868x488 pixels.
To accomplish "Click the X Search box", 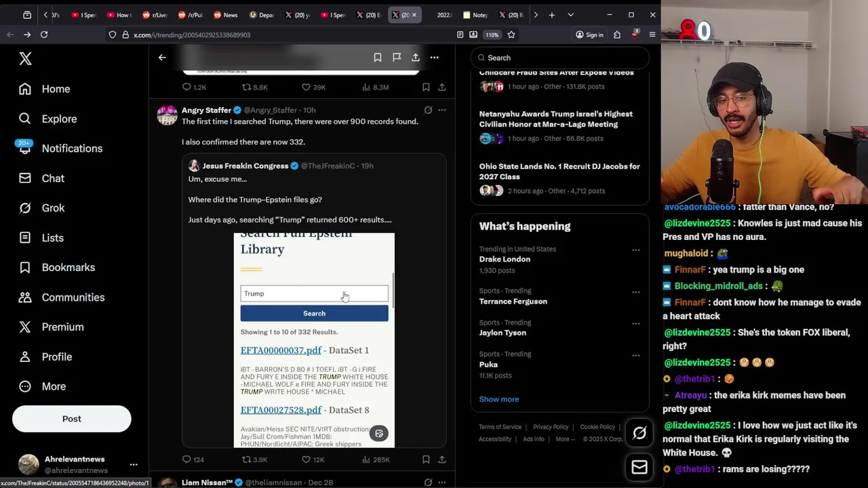I will tap(560, 58).
